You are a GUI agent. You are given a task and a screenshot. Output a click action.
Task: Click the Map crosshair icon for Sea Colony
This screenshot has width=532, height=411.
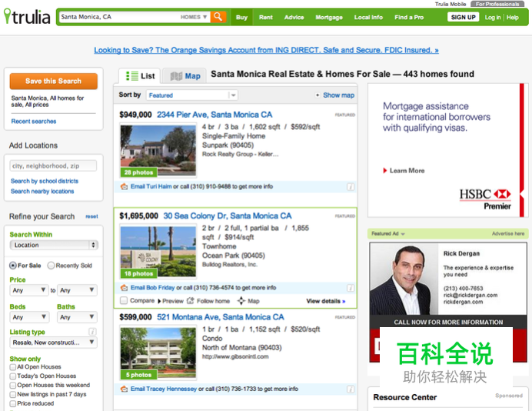[241, 301]
